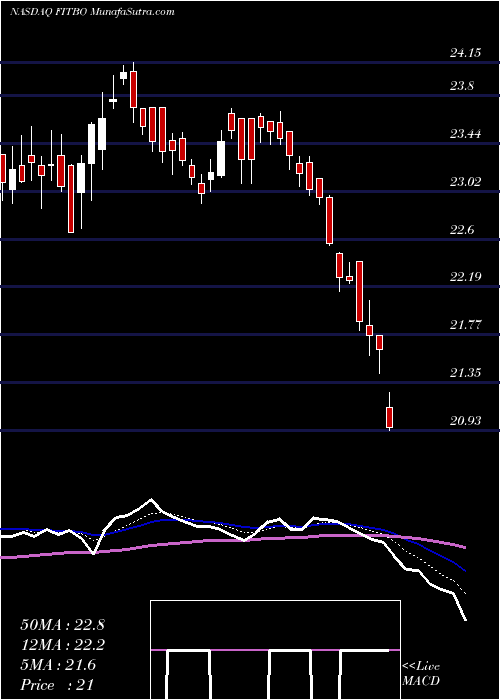Click the pink 50MA line at its right end

[464, 547]
